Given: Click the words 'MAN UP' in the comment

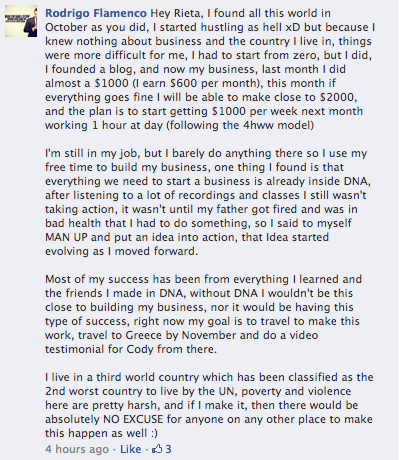Looking at the screenshot, I should [66, 237].
